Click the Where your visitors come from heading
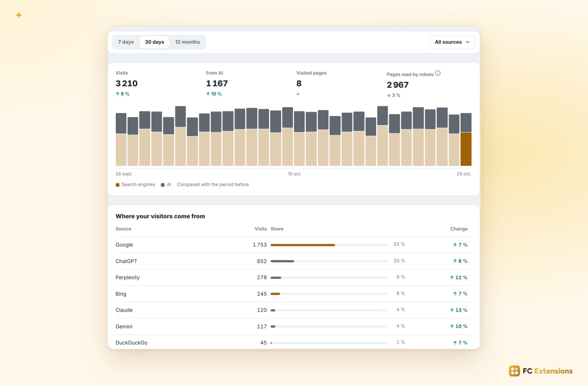The width and height of the screenshot is (588, 386). [160, 216]
